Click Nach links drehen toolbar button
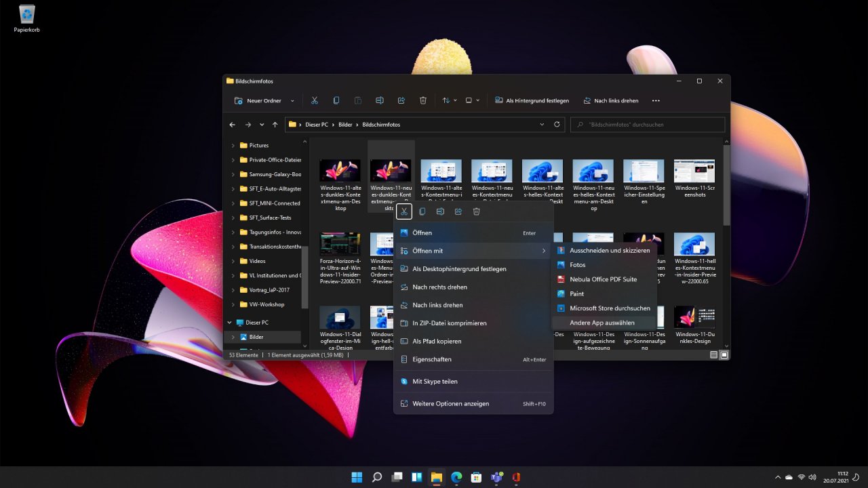 coord(611,100)
